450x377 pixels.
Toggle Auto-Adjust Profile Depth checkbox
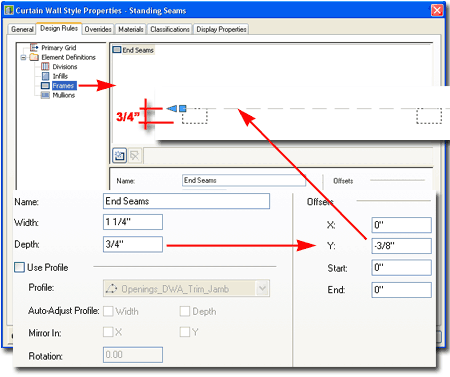tap(185, 311)
